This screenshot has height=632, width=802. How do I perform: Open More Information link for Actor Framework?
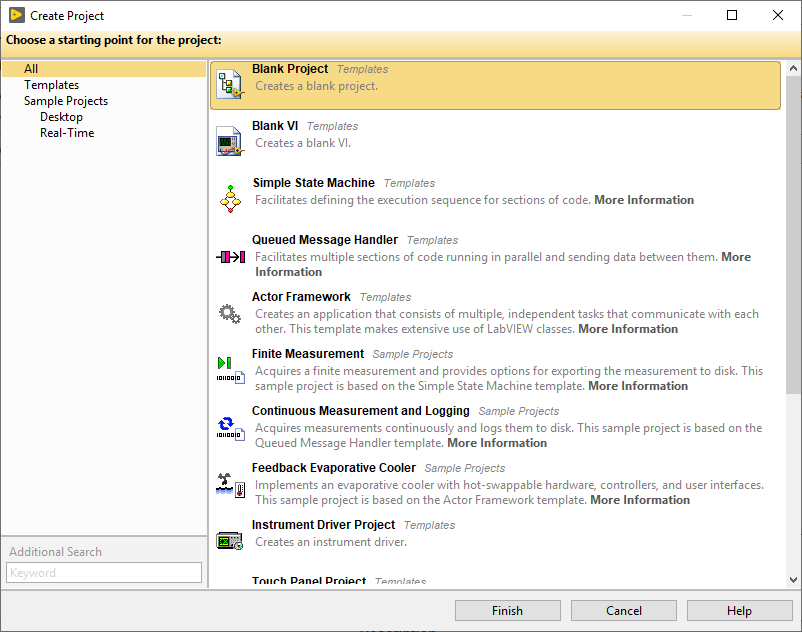[x=628, y=329]
